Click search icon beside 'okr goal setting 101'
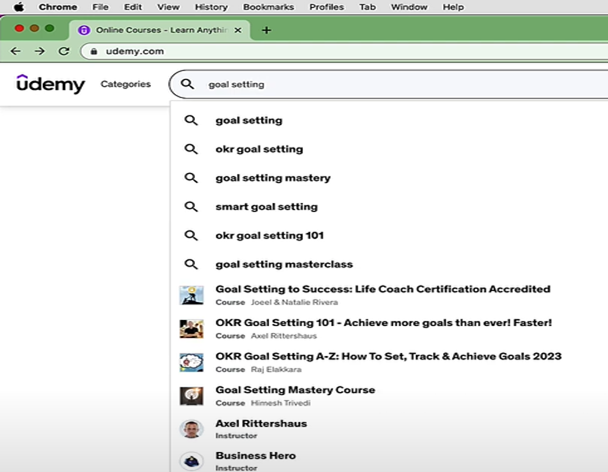 pyautogui.click(x=191, y=235)
